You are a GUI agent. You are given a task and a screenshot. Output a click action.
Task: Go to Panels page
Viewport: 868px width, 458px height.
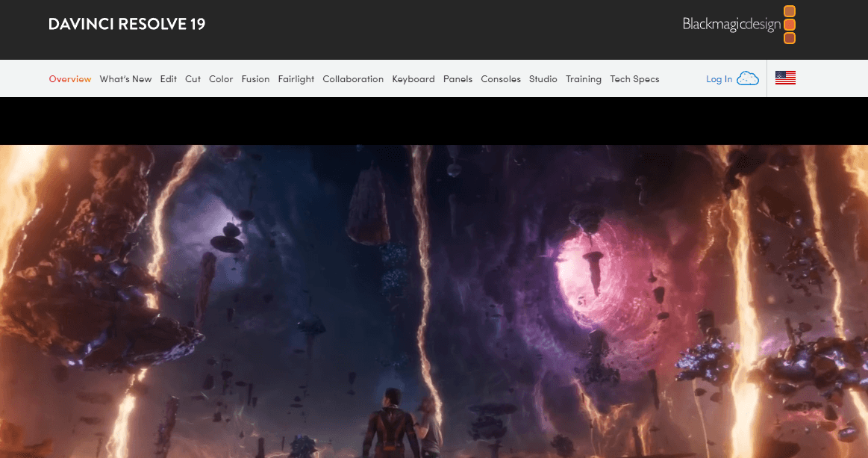coord(458,78)
